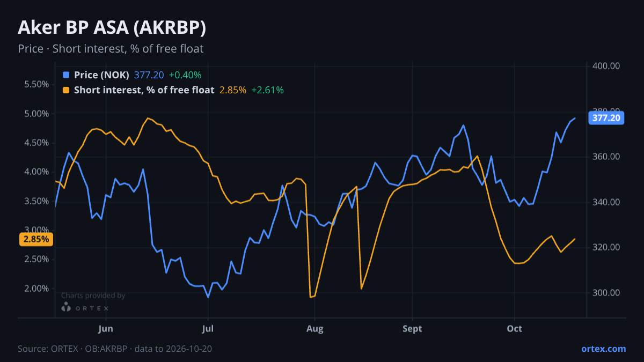Viewport: 644px width, 362px height.
Task: Click the Aug x-axis label
Action: [x=315, y=329]
